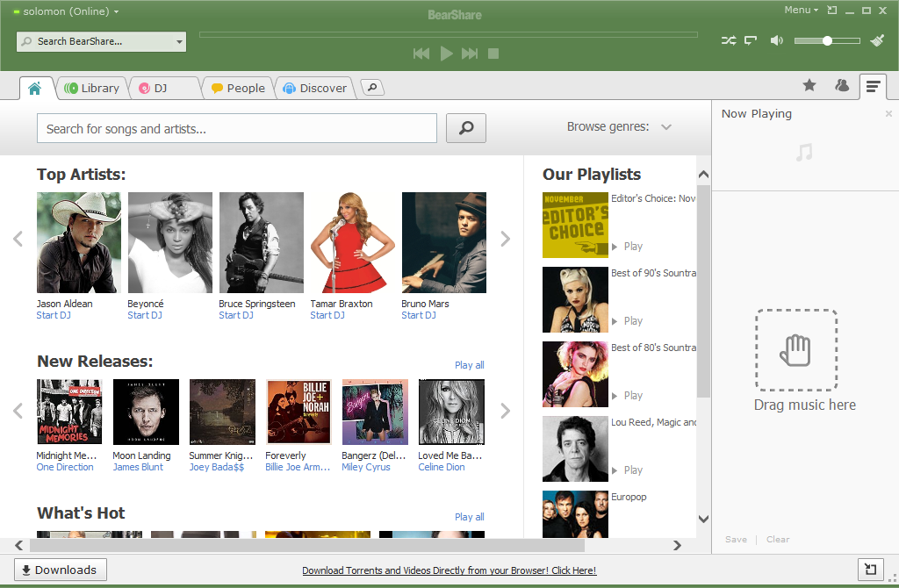Viewport: 899px width, 588px height.
Task: Play the Editor's Choice playlist
Action: pos(627,247)
